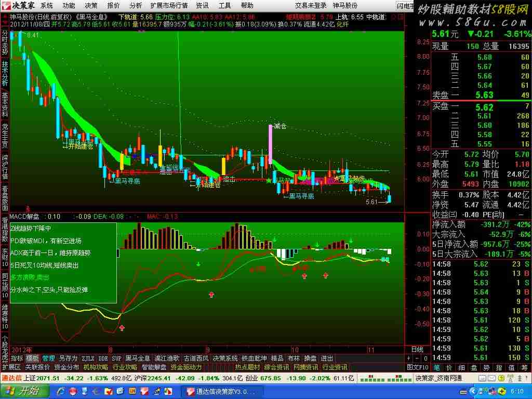Open the 帮助 menu
The width and height of the screenshot is (532, 399).
tap(247, 5)
